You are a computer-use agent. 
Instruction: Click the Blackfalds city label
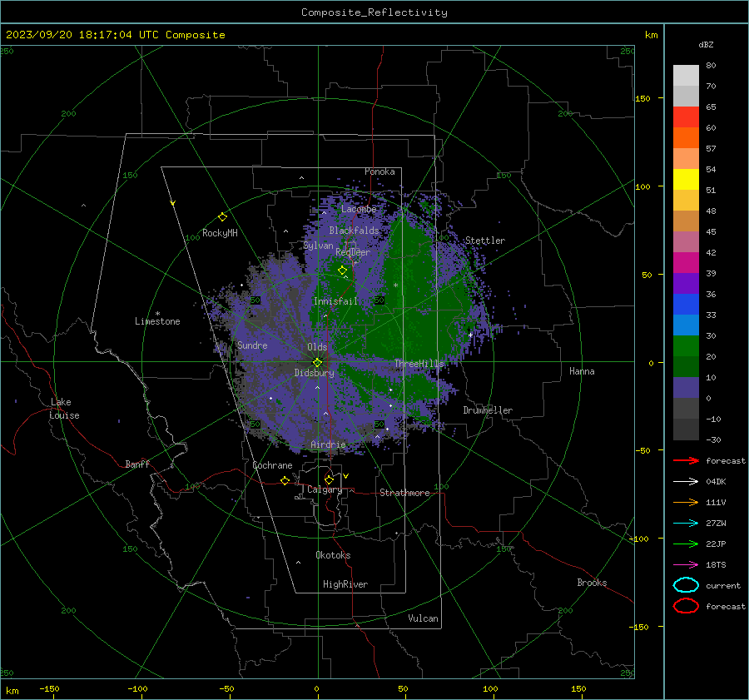(354, 231)
